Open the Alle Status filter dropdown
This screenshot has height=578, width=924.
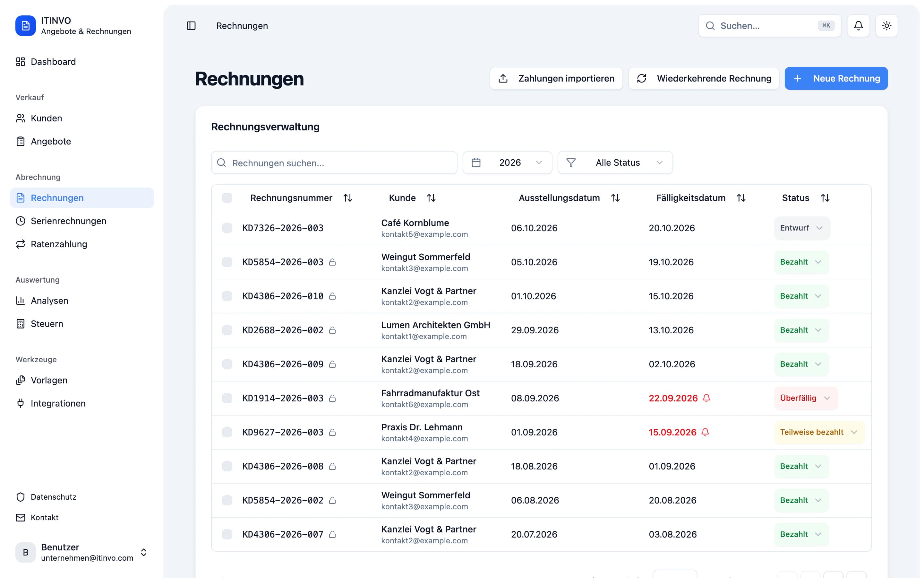(615, 162)
